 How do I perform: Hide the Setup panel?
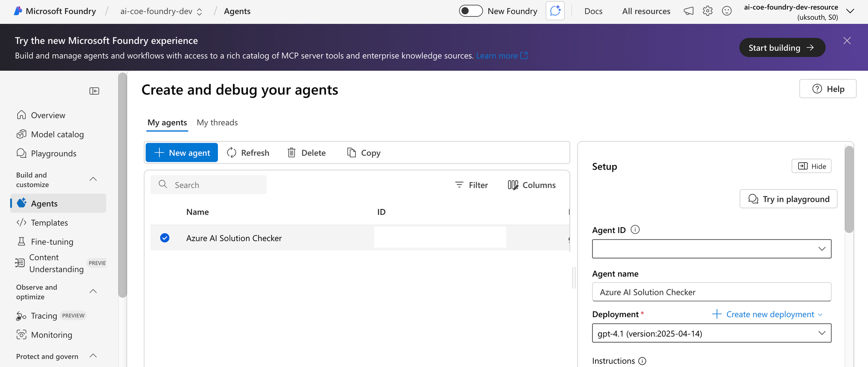tap(811, 166)
